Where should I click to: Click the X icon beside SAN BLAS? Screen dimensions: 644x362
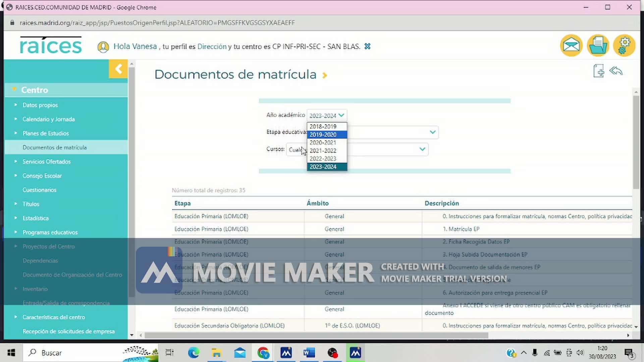click(x=368, y=47)
